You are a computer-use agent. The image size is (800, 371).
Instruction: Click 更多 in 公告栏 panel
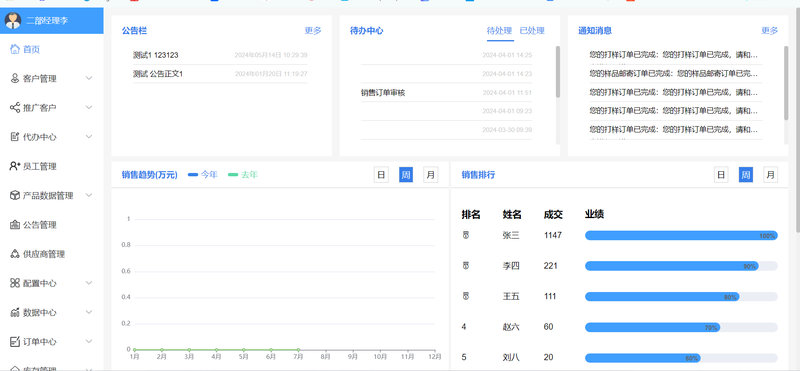tap(313, 31)
